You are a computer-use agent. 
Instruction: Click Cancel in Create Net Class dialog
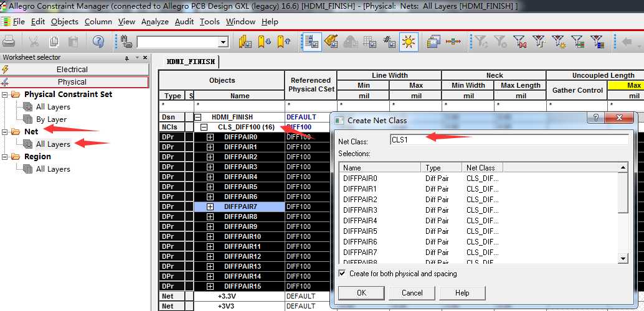point(412,293)
